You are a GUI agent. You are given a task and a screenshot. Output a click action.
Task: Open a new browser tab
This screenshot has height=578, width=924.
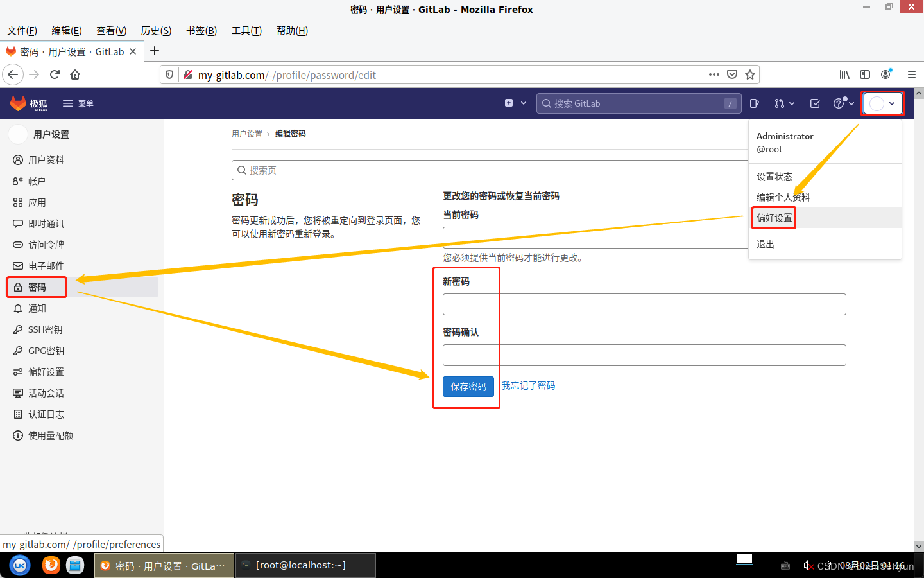tap(155, 51)
